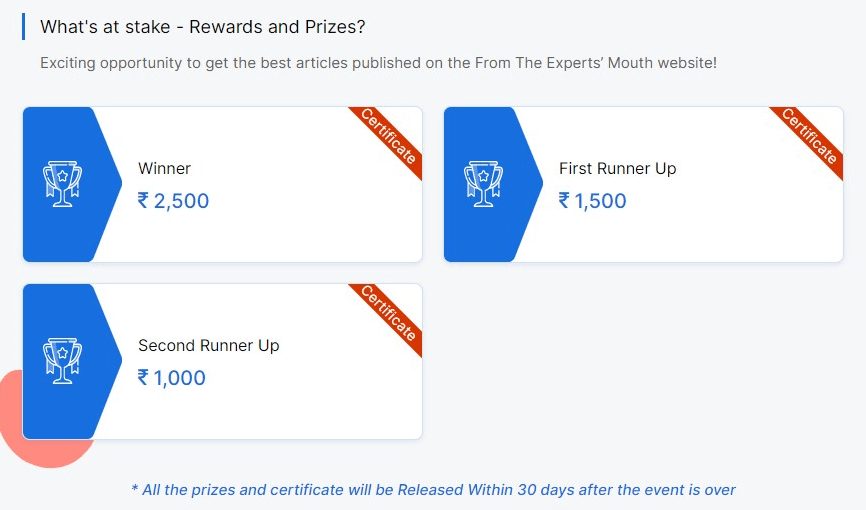Click the Rewards and Prizes section heading
Screen dimensions: 866x510
coord(203,27)
